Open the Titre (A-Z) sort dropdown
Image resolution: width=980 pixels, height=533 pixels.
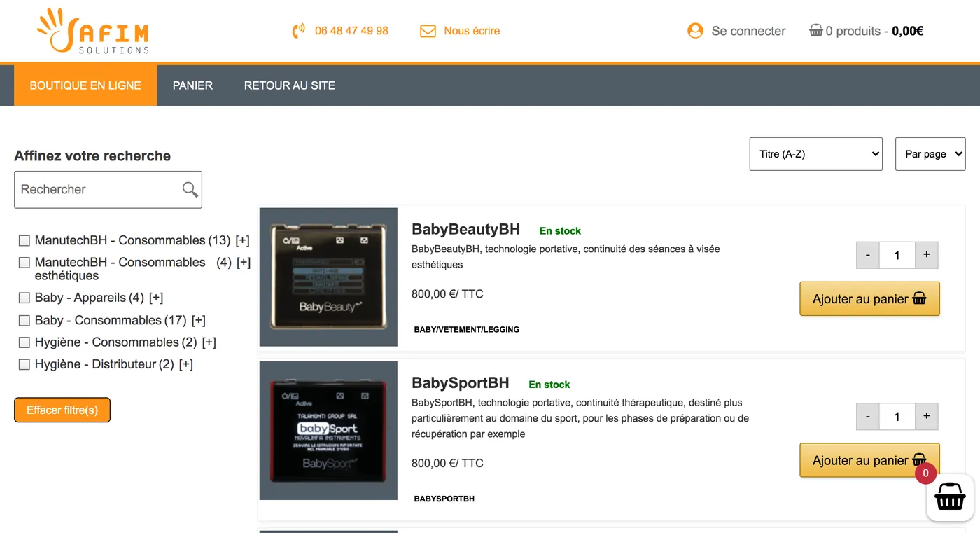coord(816,154)
